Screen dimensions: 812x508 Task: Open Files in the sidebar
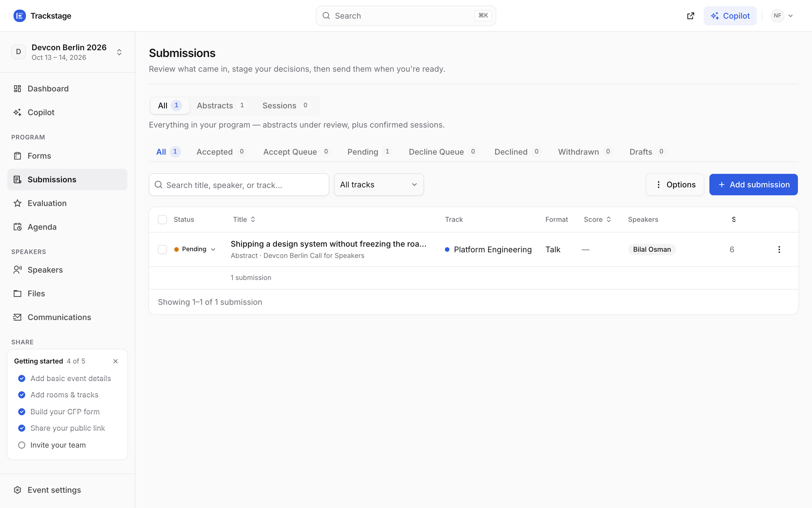67,294
